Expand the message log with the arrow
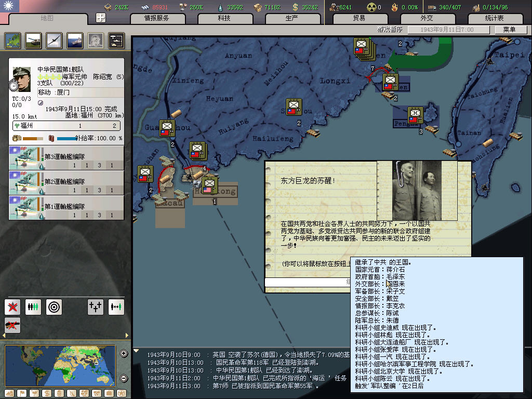532x399 pixels. point(137,351)
